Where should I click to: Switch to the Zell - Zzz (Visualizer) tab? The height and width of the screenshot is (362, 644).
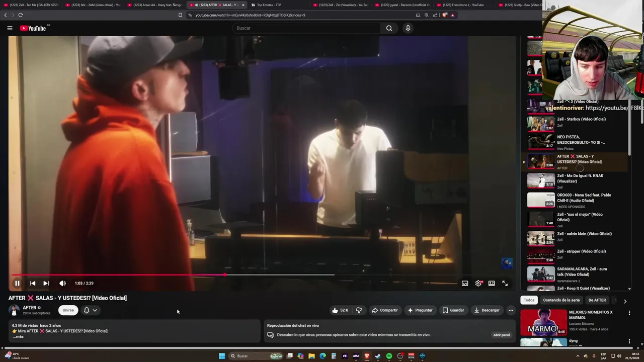point(340,5)
